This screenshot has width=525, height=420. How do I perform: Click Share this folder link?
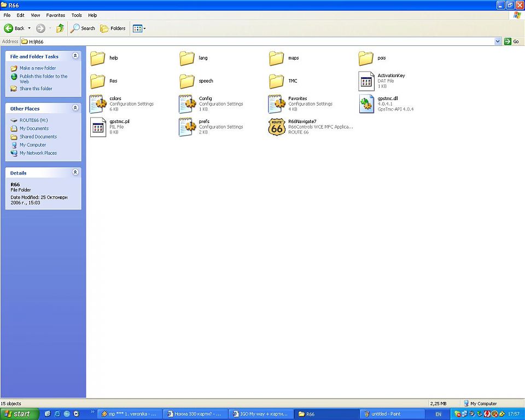pos(36,89)
